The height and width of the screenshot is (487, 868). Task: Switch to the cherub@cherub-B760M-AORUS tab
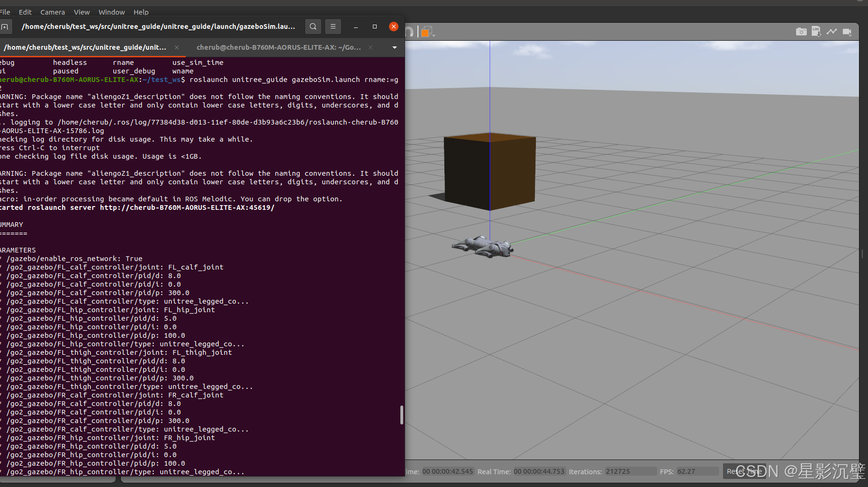point(279,47)
